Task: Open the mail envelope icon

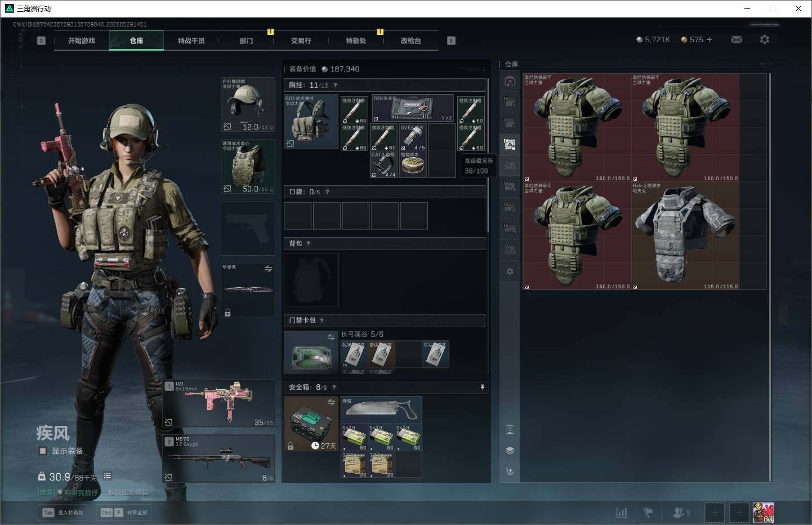Action: [737, 39]
